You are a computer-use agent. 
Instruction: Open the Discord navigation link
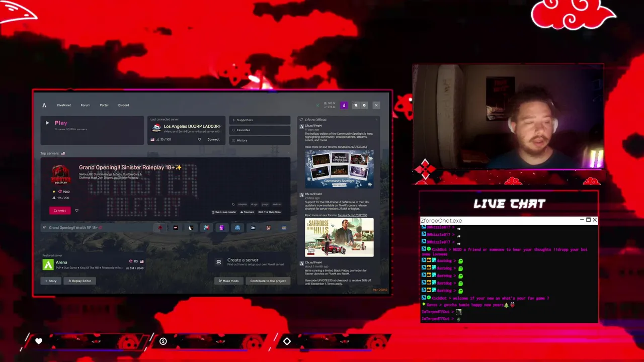[x=124, y=105]
